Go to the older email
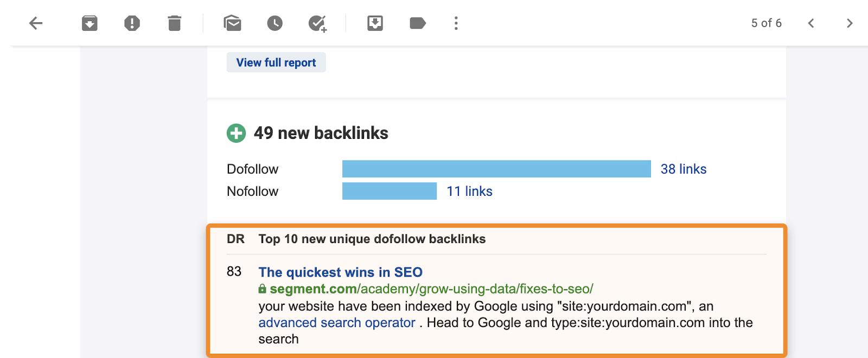Viewport: 868px width, 358px height. (x=850, y=23)
